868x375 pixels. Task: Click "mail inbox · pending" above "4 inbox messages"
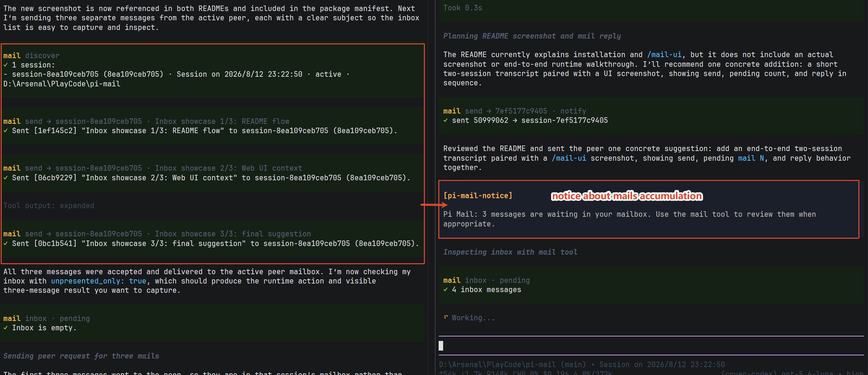486,280
